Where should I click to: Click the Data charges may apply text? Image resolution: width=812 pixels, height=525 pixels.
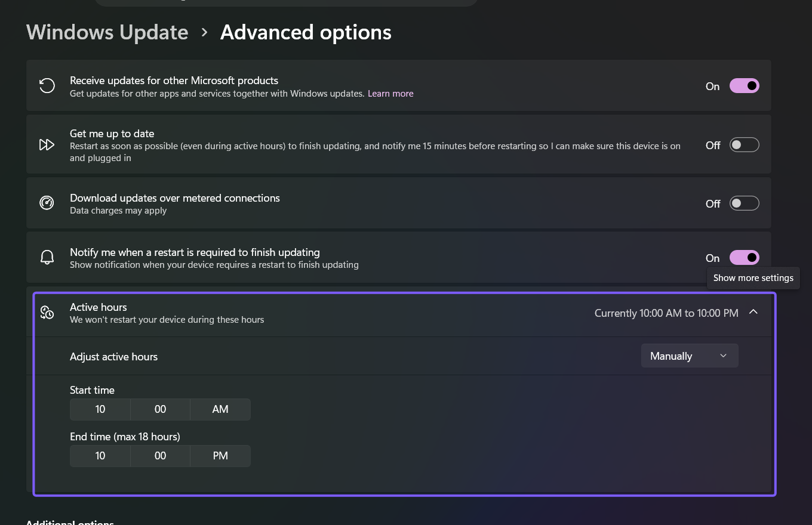pyautogui.click(x=118, y=211)
